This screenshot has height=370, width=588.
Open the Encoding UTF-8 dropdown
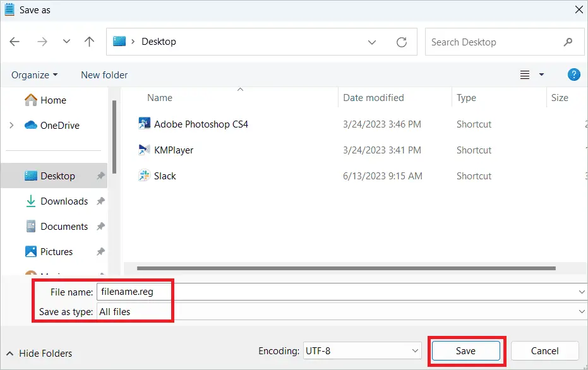(x=363, y=351)
